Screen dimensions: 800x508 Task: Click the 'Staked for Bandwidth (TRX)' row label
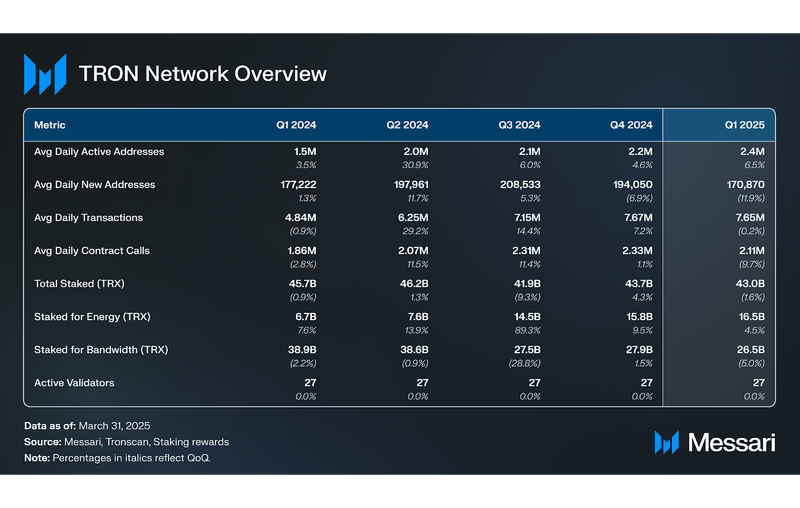pos(101,350)
